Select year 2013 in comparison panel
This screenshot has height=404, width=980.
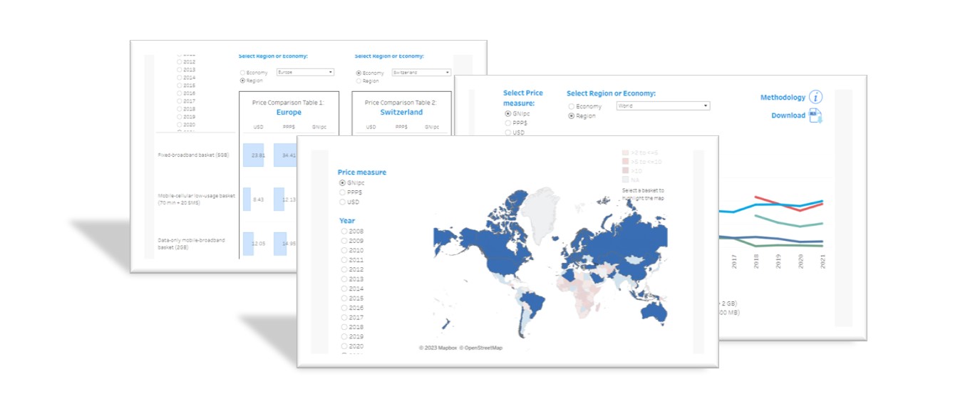(x=179, y=70)
